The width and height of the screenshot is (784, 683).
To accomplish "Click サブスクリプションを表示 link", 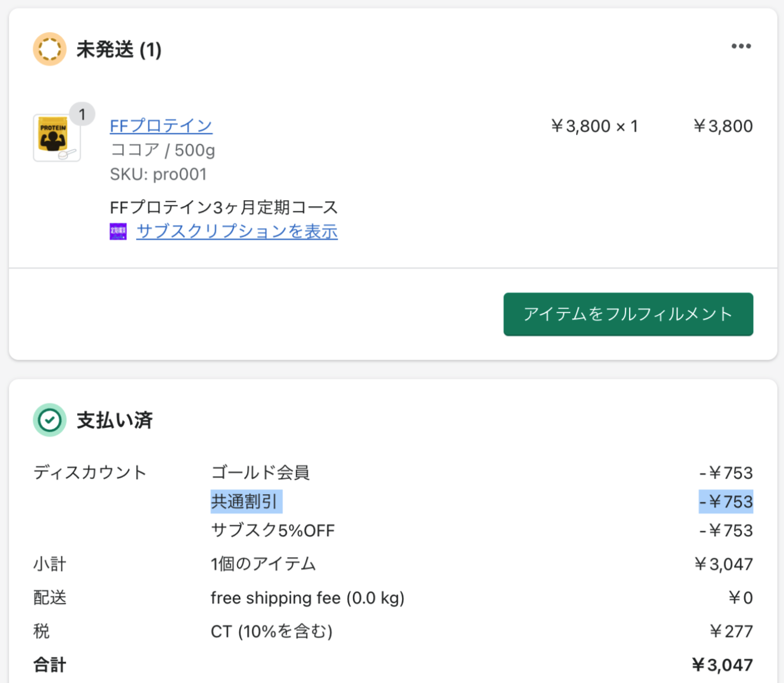I will [x=237, y=231].
